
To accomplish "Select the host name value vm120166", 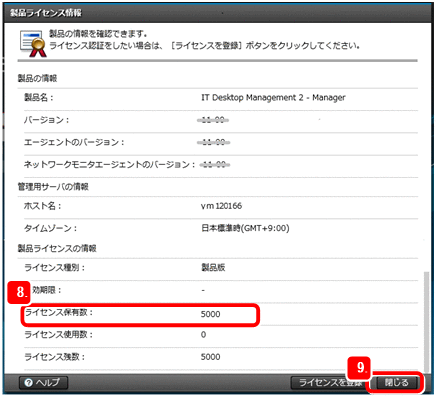I will [x=221, y=206].
